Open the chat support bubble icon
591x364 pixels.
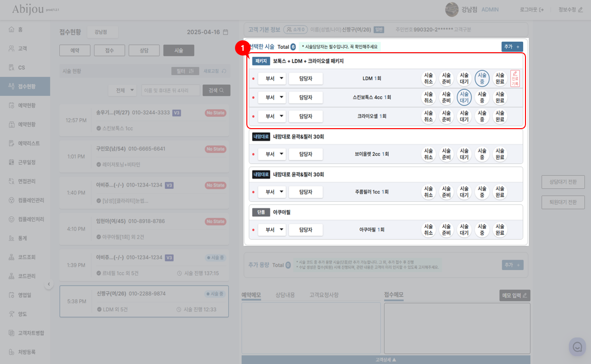click(577, 347)
